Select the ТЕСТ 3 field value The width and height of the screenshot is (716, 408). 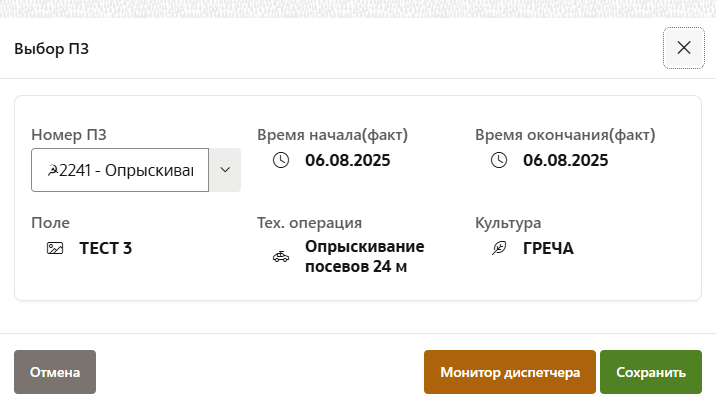pyautogui.click(x=106, y=248)
